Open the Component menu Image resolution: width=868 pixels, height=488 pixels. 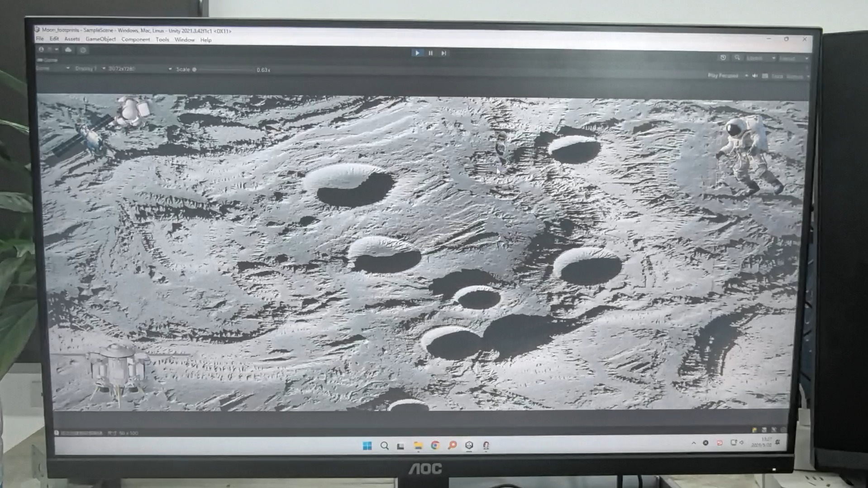pyautogui.click(x=135, y=39)
